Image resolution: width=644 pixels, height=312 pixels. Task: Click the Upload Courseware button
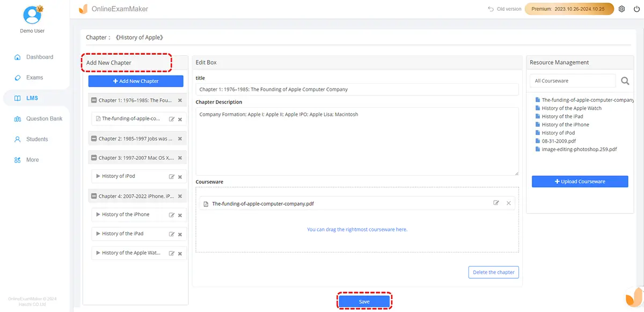580,182
